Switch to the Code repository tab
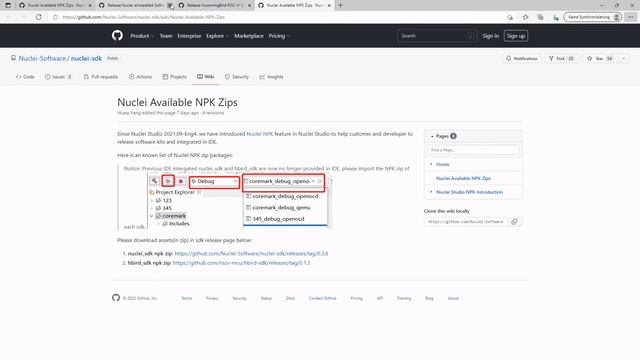 (25, 77)
